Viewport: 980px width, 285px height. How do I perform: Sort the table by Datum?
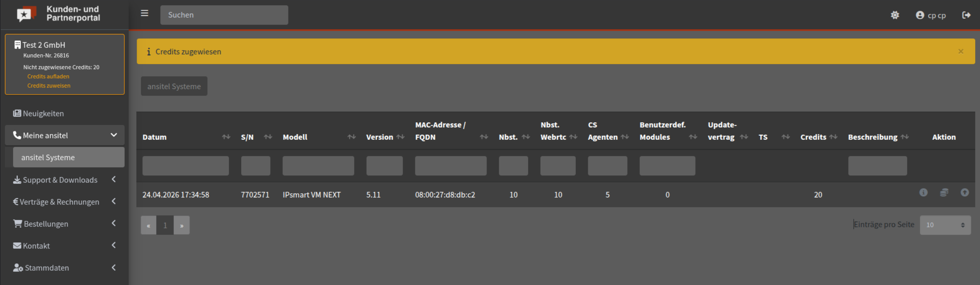pyautogui.click(x=226, y=137)
